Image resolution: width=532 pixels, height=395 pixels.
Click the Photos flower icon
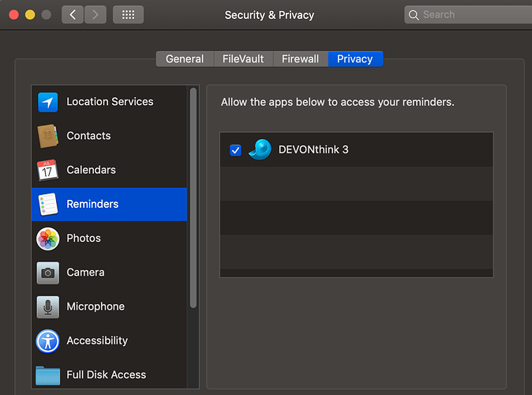point(48,239)
